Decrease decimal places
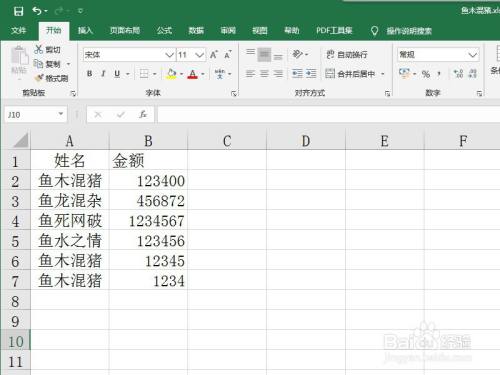Image resolution: width=500 pixels, height=375 pixels. click(x=473, y=74)
